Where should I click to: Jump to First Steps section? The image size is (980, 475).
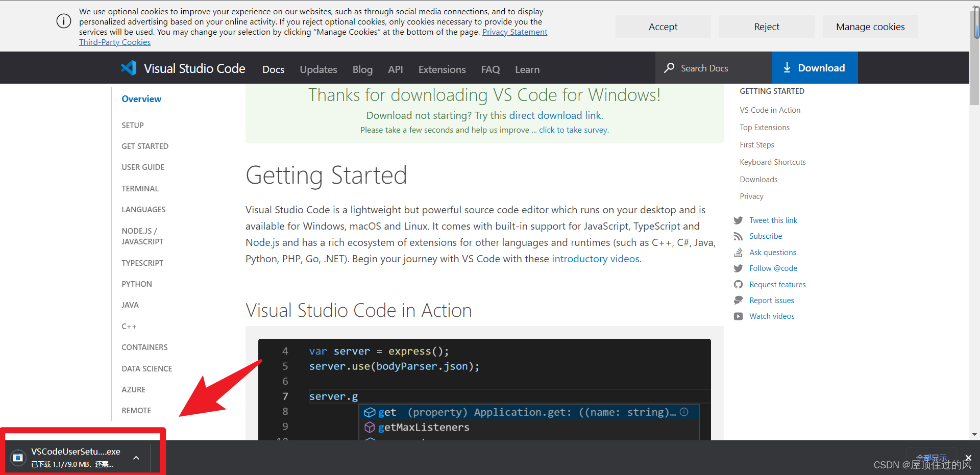tap(757, 145)
